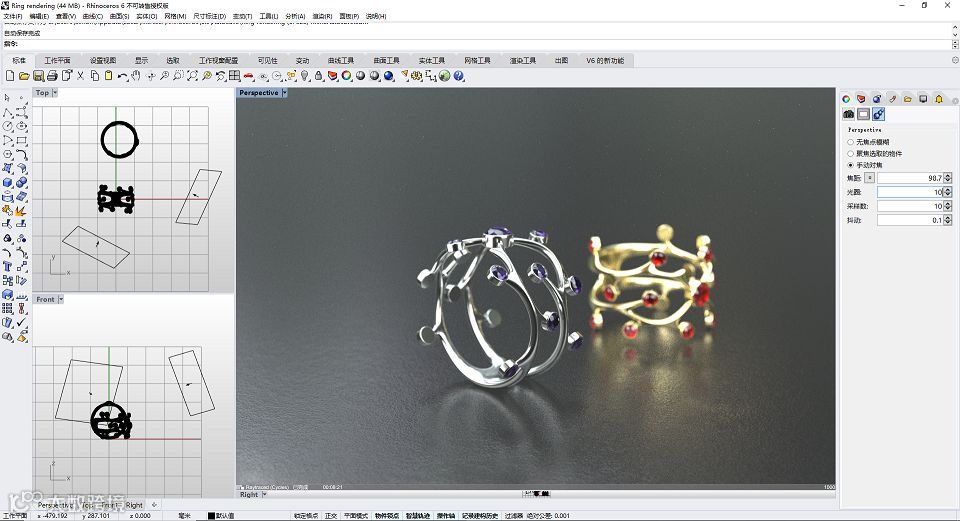This screenshot has height=521, width=960.
Task: Click the check mark icon in sidebar
Action: (21, 322)
